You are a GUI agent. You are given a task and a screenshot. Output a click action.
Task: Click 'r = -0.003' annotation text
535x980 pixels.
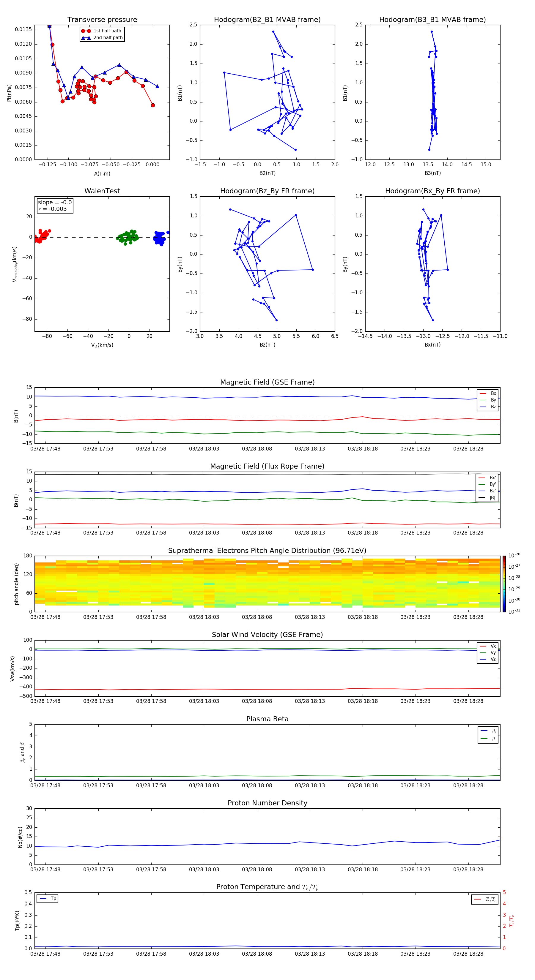coord(53,209)
